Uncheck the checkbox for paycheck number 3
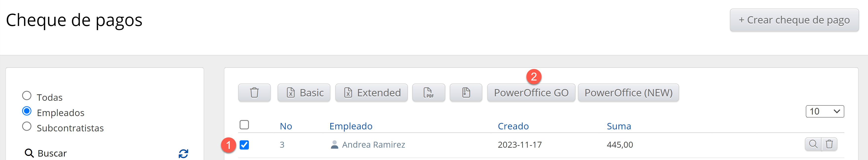The height and width of the screenshot is (160, 868). (x=244, y=145)
